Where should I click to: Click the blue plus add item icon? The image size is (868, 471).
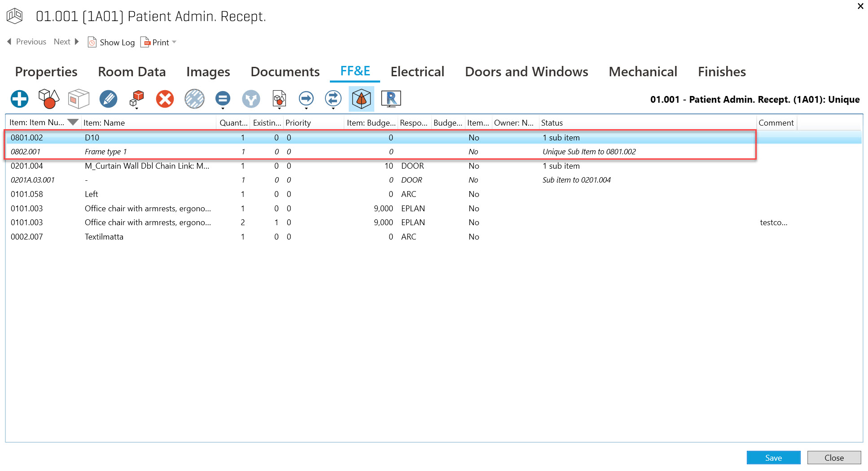pos(20,99)
